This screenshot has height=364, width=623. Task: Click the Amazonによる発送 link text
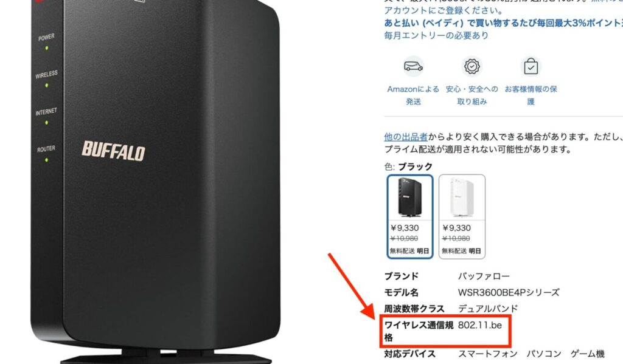pyautogui.click(x=413, y=95)
